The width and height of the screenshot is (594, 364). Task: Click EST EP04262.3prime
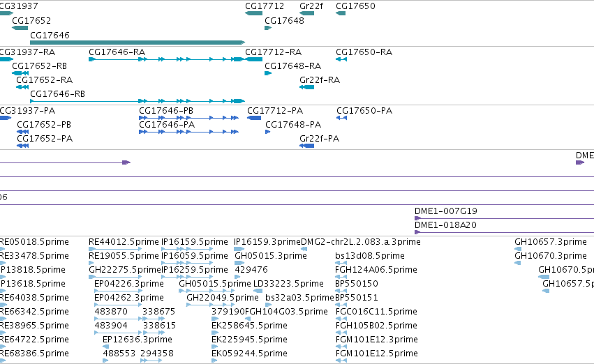tap(129, 298)
